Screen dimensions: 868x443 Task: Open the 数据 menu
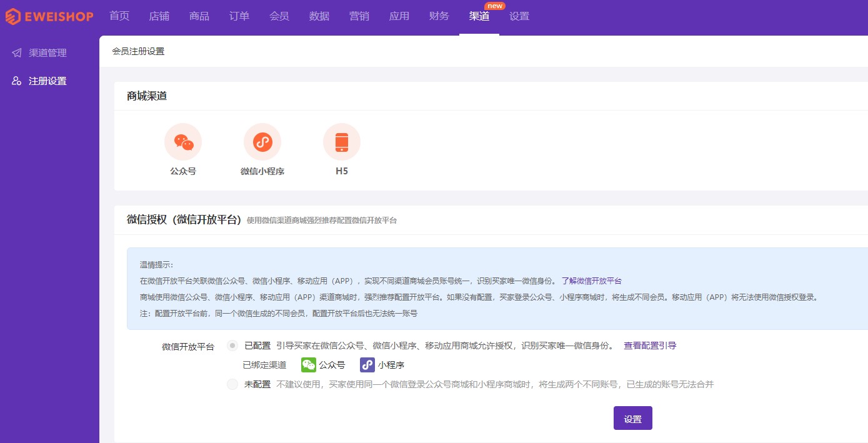click(319, 16)
